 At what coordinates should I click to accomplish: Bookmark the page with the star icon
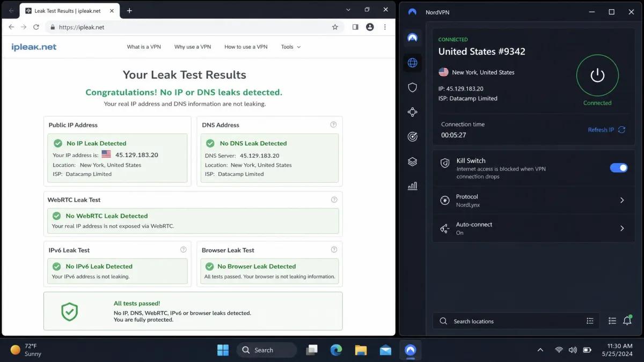click(335, 27)
